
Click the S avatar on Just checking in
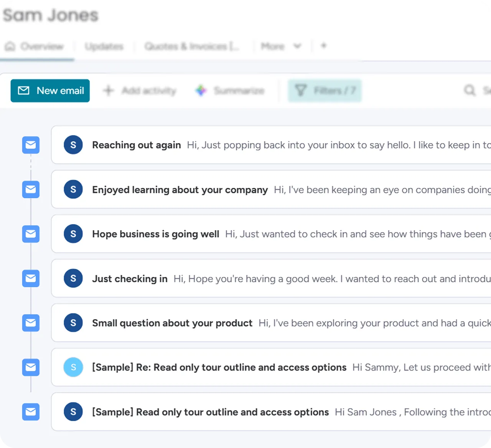click(73, 278)
